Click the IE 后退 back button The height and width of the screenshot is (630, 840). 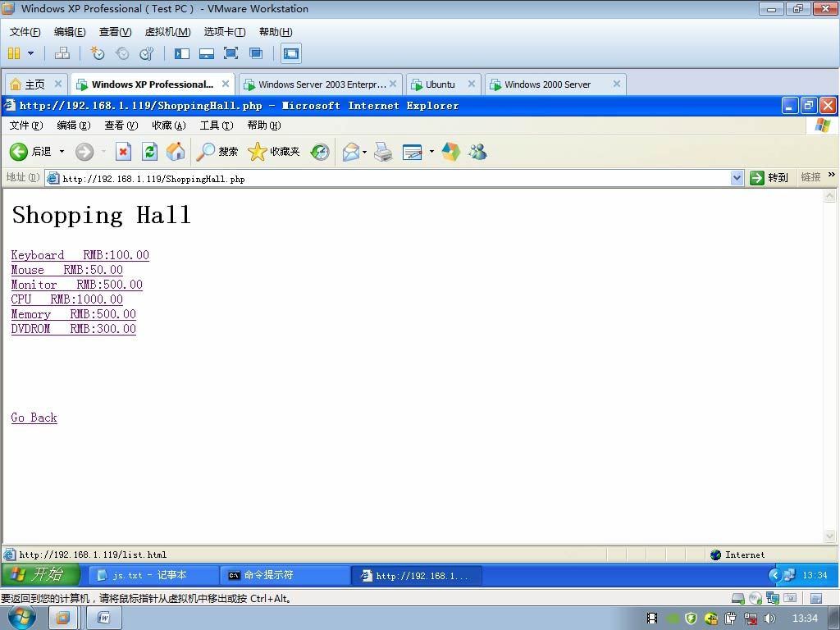(x=30, y=152)
